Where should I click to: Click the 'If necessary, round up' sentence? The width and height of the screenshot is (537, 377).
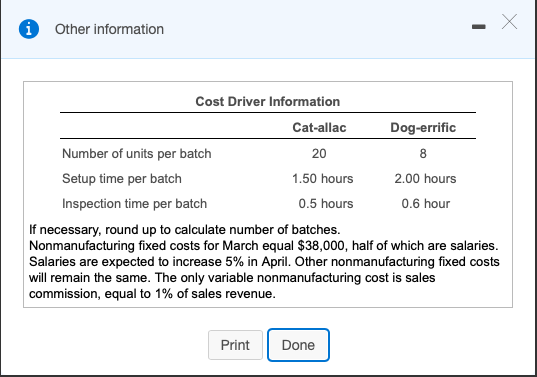[x=185, y=230]
